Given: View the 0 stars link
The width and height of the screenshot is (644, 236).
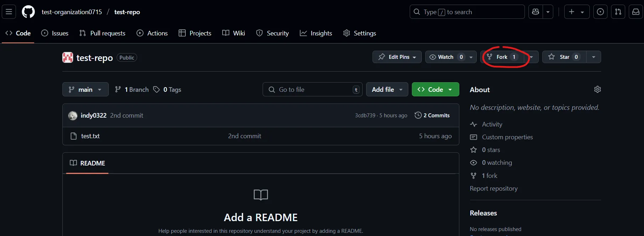Looking at the screenshot, I should click(x=491, y=150).
